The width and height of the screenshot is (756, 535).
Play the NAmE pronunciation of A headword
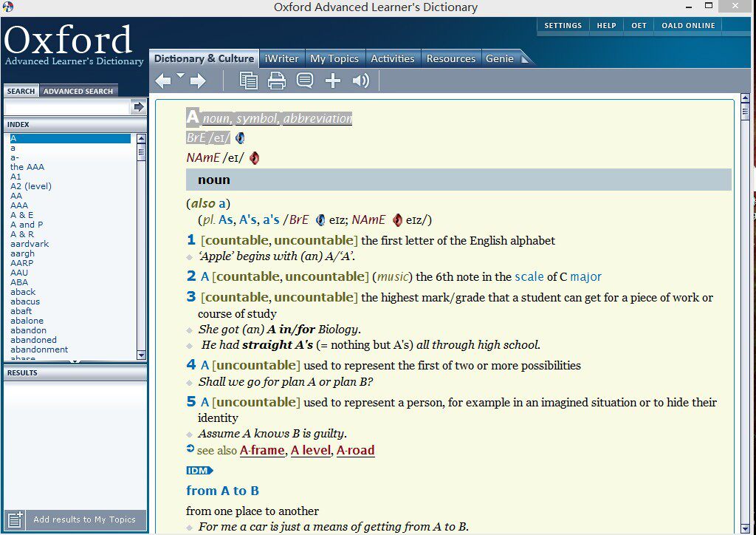pos(254,157)
